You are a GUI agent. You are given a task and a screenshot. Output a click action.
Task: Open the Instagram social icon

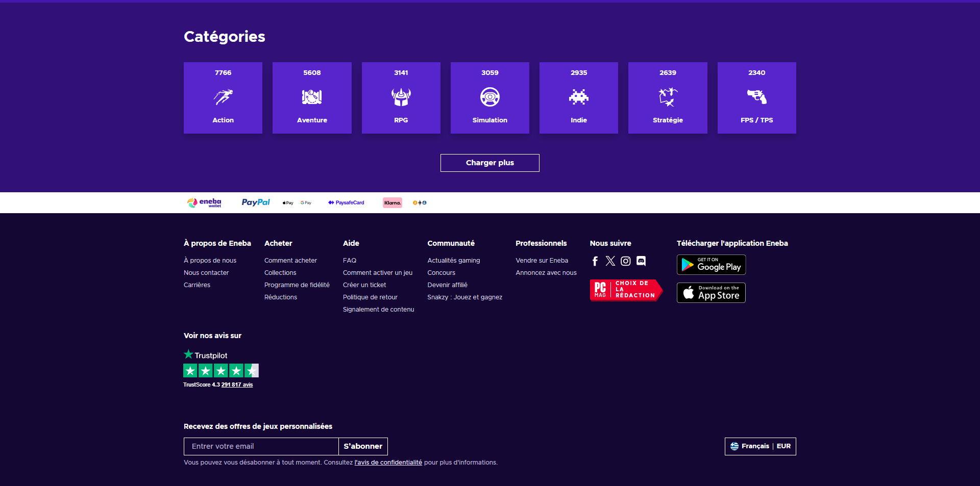(626, 261)
